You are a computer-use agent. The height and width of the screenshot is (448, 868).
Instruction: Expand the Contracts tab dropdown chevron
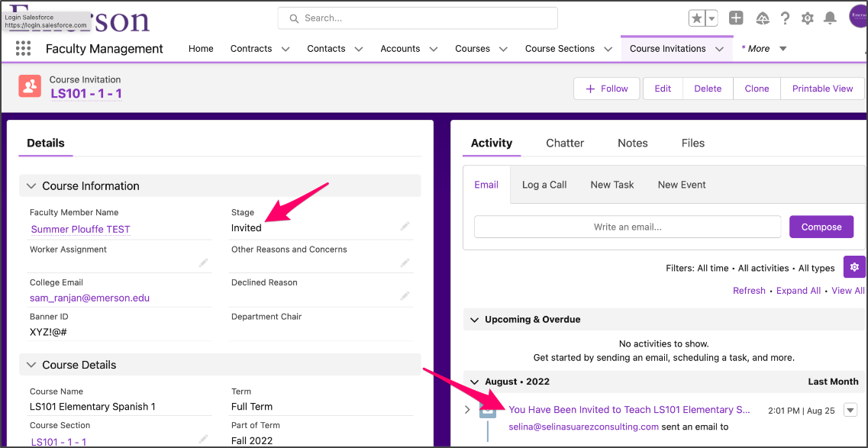286,49
